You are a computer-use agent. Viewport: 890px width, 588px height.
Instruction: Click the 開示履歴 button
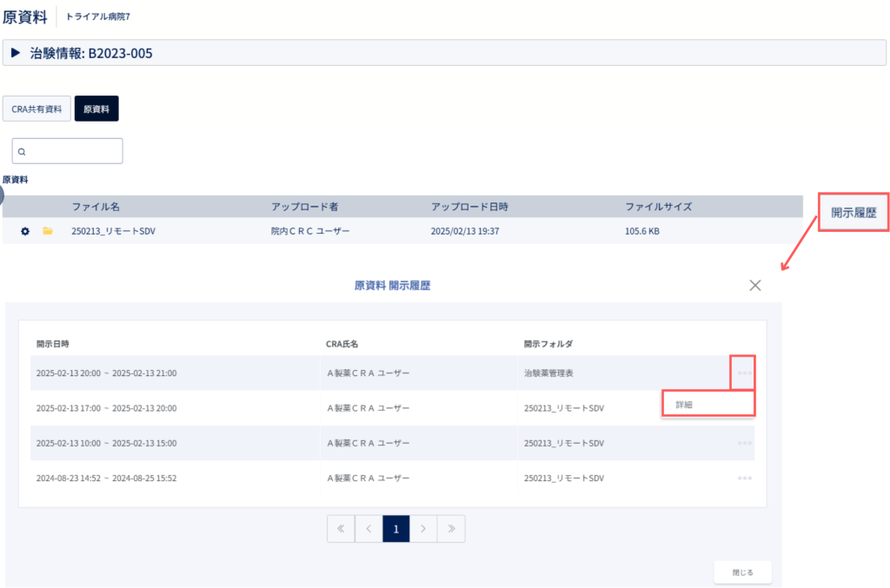tap(853, 213)
